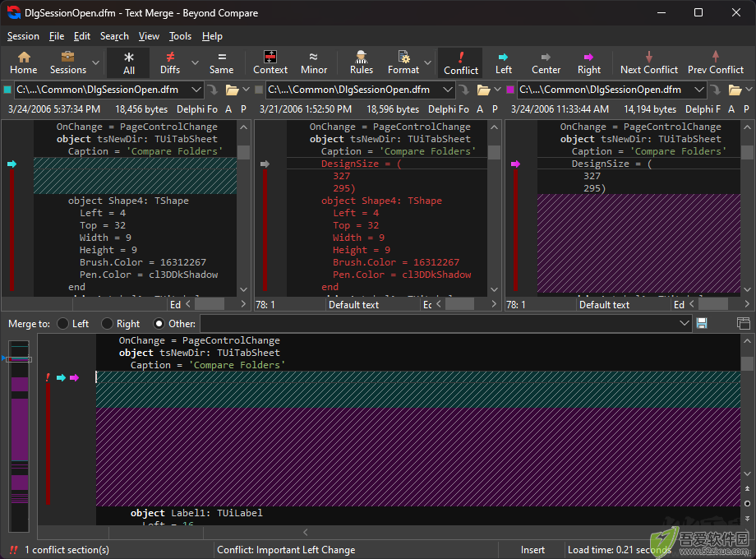Screen dimensions: 756x559
Task: Open the Sessions toolbar button
Action: [68, 62]
